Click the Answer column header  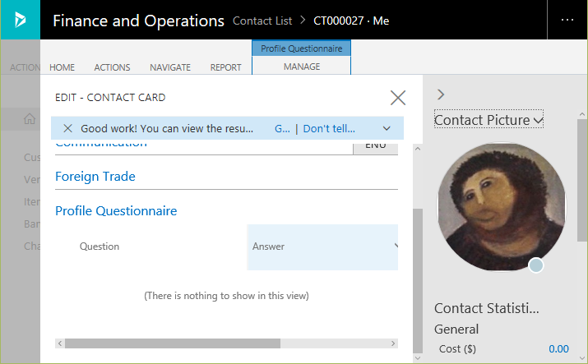coord(322,247)
